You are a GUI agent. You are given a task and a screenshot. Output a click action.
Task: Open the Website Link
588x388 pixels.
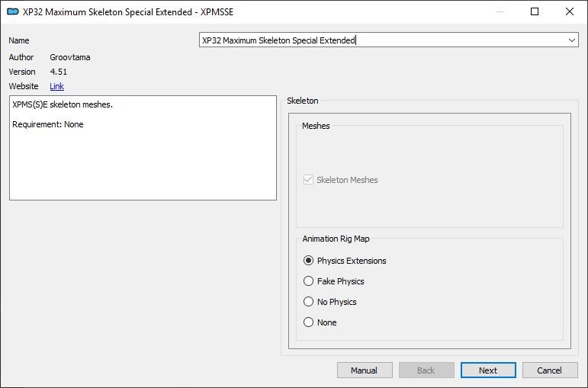(x=56, y=86)
